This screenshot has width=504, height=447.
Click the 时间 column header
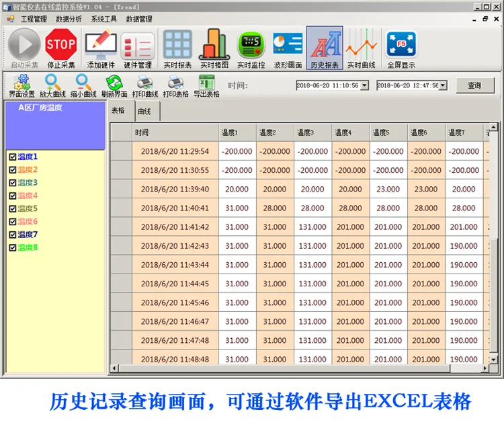coord(175,132)
